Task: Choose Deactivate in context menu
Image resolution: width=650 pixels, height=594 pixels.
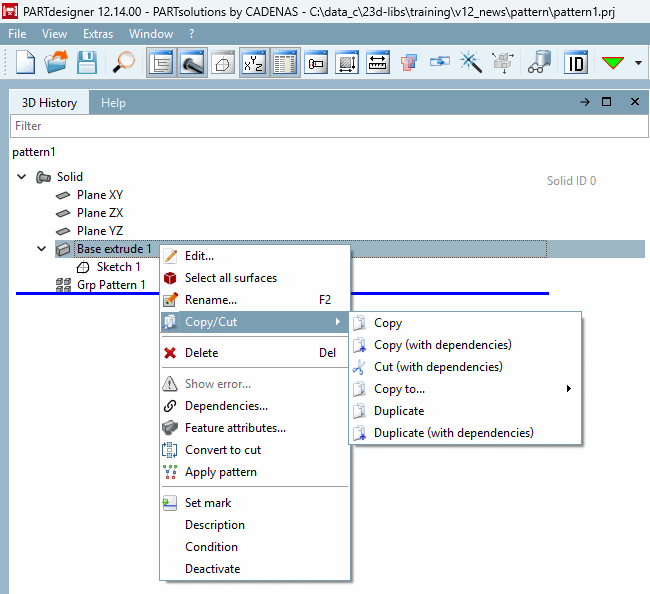Action: 255,569
